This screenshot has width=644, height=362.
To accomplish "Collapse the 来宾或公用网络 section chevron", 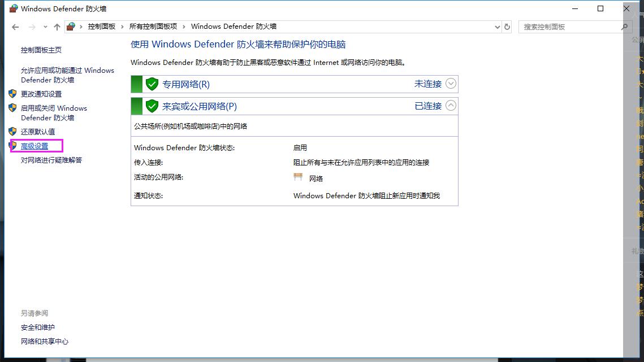I will pyautogui.click(x=451, y=106).
